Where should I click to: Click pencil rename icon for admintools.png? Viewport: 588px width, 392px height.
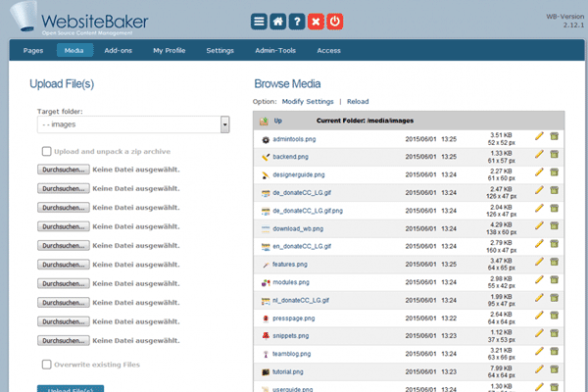pyautogui.click(x=539, y=136)
